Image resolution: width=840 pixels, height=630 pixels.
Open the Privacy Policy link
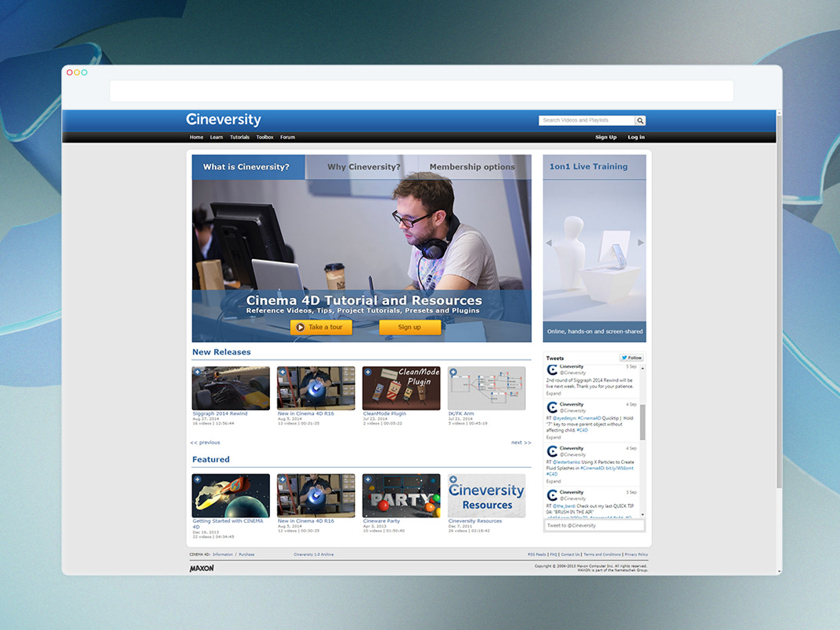(x=636, y=554)
